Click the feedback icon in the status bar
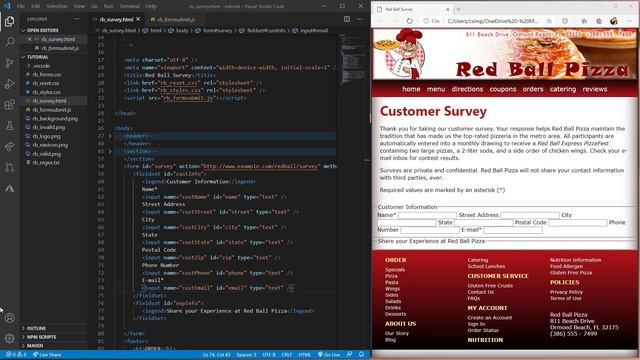640x360 pixels. click(x=349, y=355)
